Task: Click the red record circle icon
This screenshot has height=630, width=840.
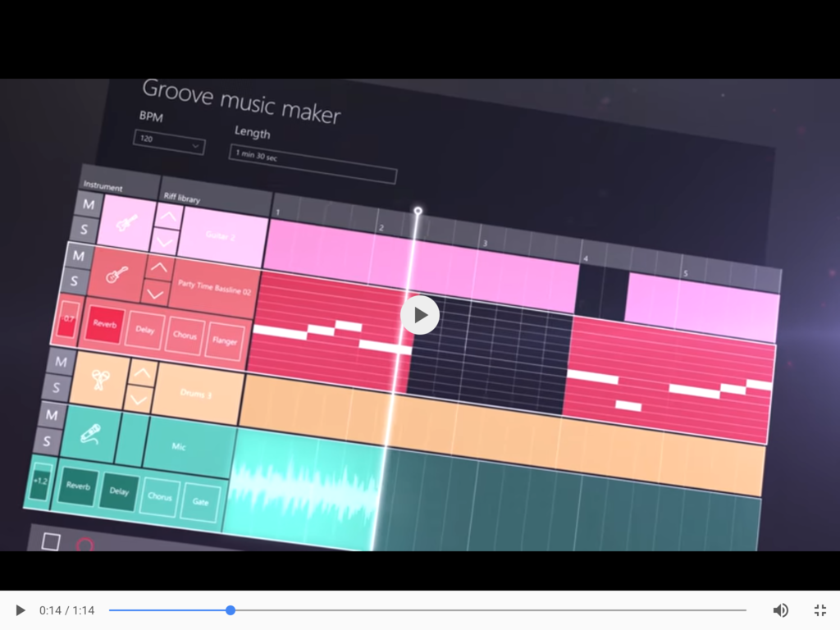Action: pos(84,545)
